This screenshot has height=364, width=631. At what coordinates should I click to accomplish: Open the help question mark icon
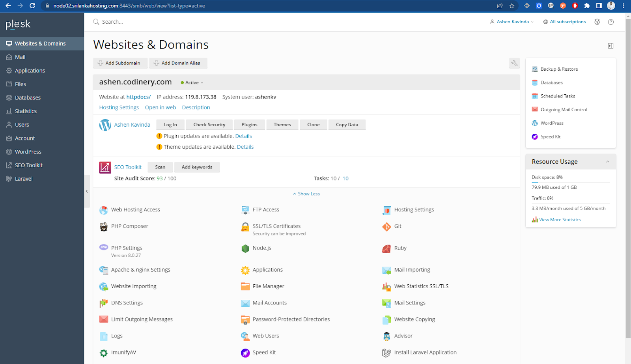tap(611, 22)
